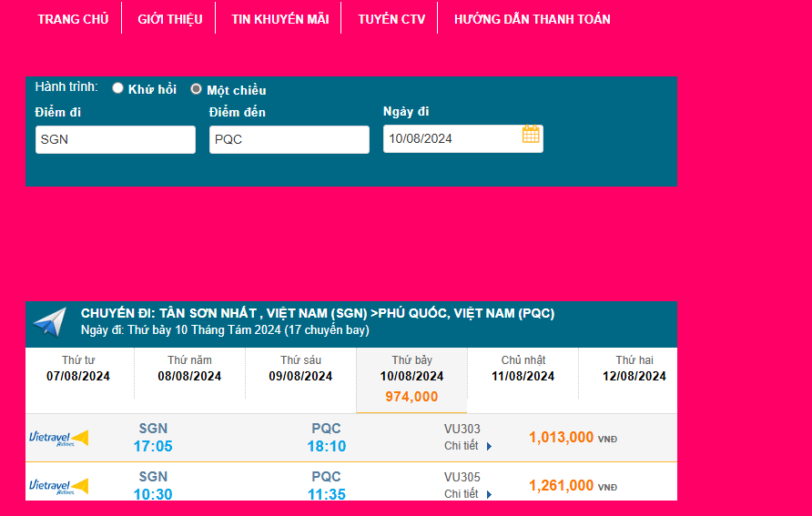Select the Một chiều one-way option
The image size is (812, 516).
[196, 89]
